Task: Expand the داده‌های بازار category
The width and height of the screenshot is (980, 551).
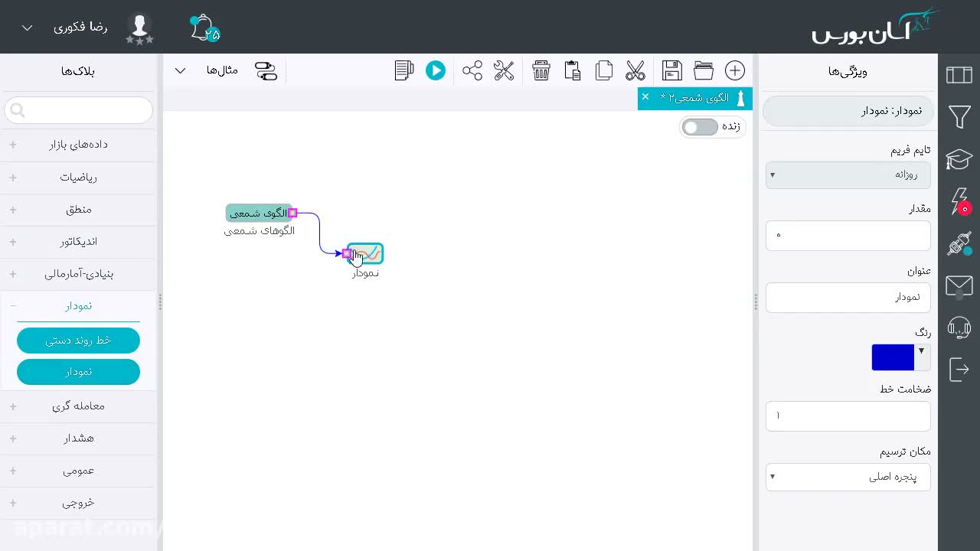Action: [78, 145]
